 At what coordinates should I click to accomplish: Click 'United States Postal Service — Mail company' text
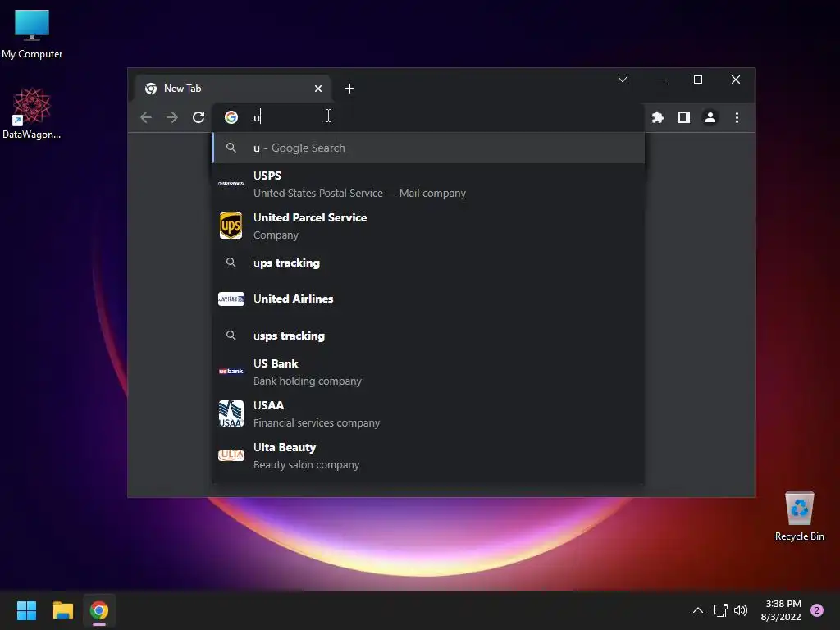coord(359,194)
